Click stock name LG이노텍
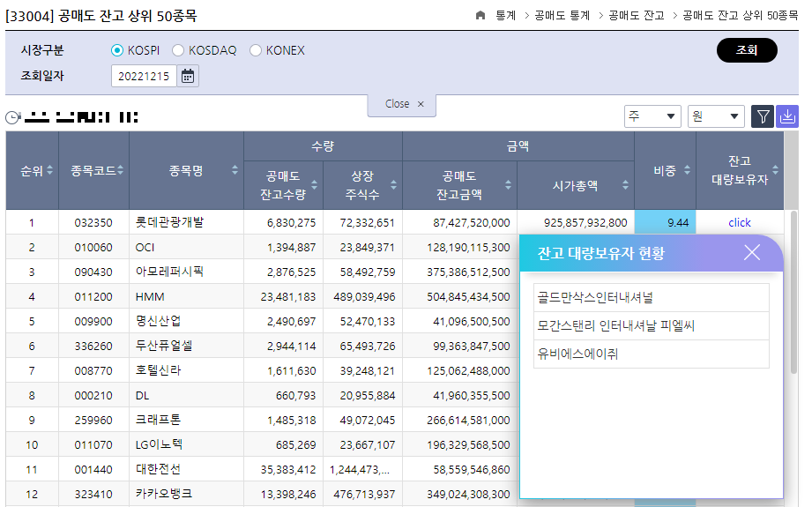This screenshot has width=812, height=507. [x=159, y=444]
